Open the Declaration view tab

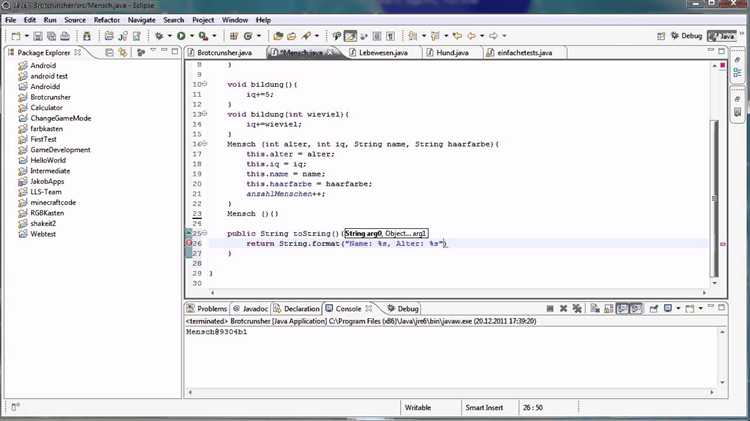(x=296, y=309)
